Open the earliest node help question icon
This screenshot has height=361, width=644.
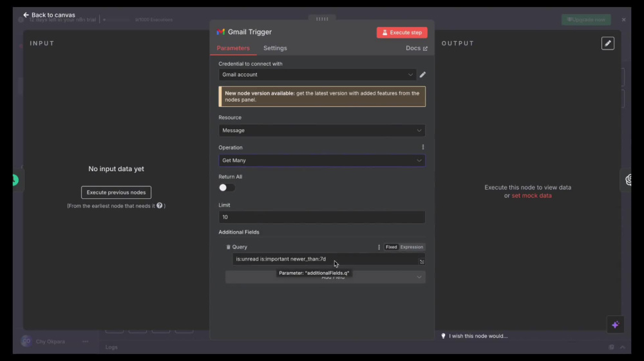pos(159,205)
